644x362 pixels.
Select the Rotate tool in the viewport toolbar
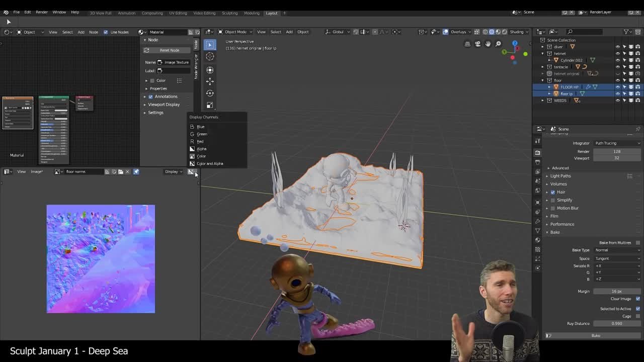click(210, 93)
